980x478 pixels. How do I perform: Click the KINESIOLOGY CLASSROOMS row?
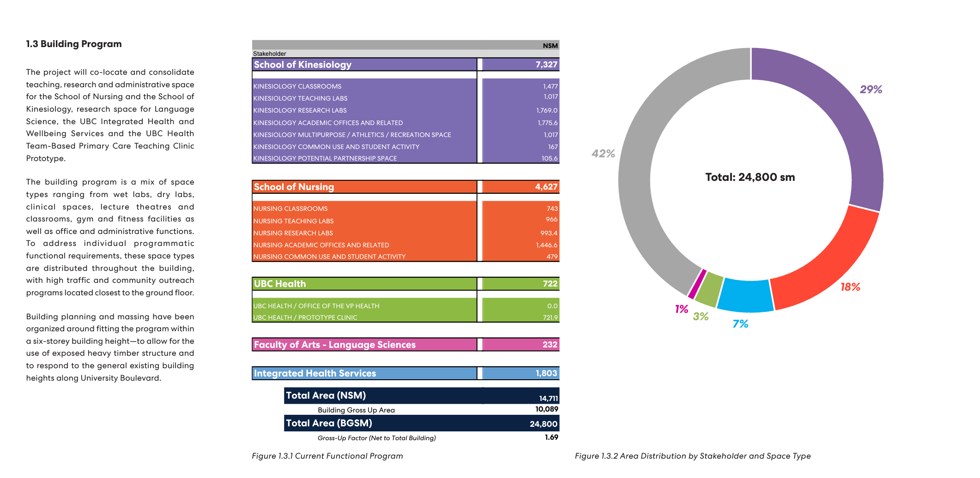point(405,86)
